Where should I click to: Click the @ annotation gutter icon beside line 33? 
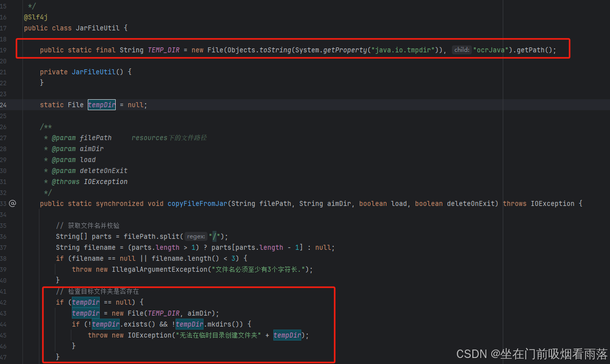(x=12, y=203)
